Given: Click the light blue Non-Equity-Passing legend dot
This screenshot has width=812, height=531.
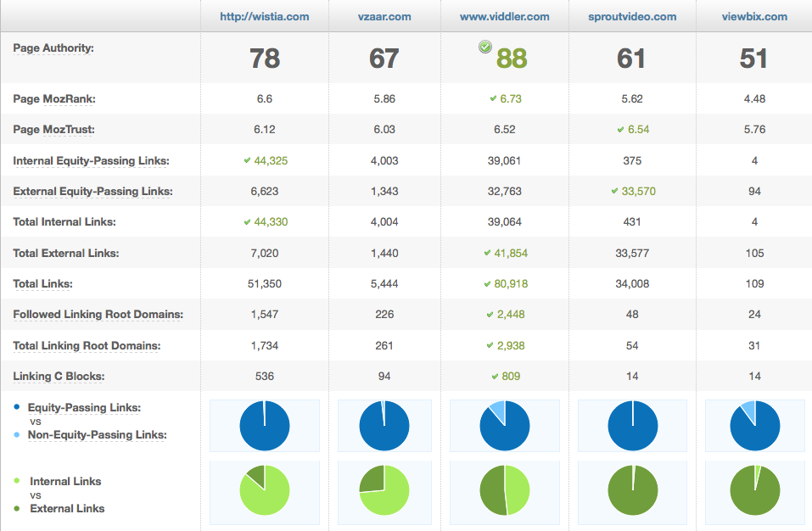Looking at the screenshot, I should coord(17,435).
